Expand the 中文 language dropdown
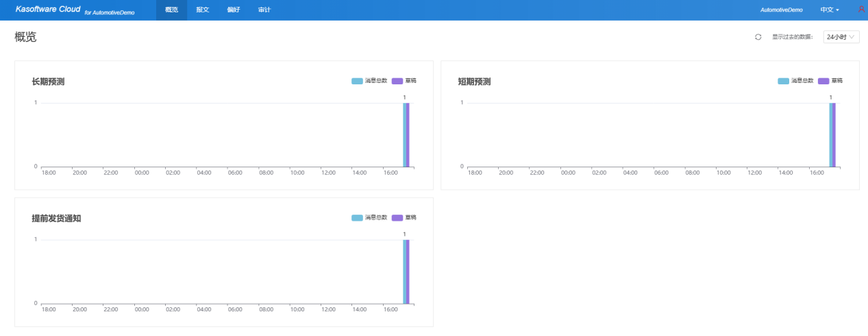Screen dimensions: 868x336 [x=830, y=10]
